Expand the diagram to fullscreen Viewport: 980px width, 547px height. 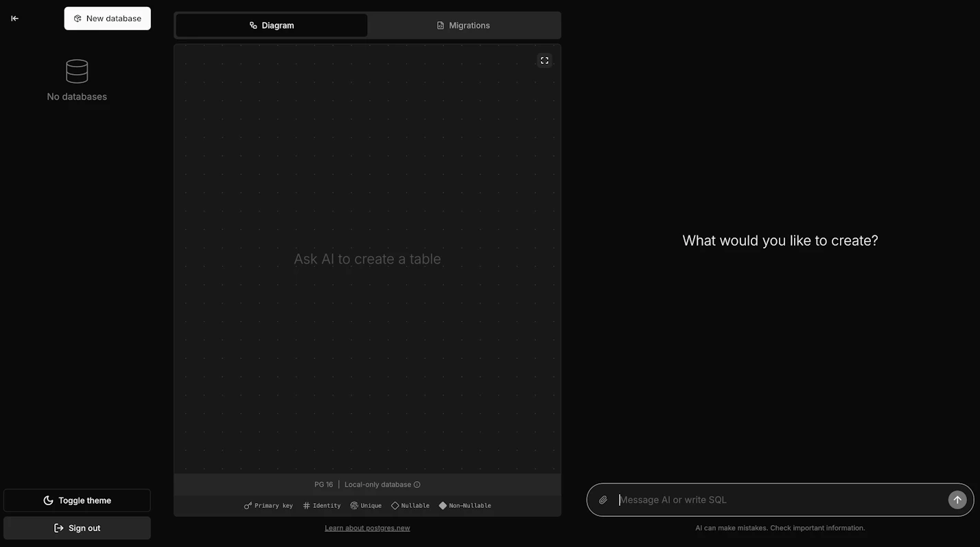544,60
